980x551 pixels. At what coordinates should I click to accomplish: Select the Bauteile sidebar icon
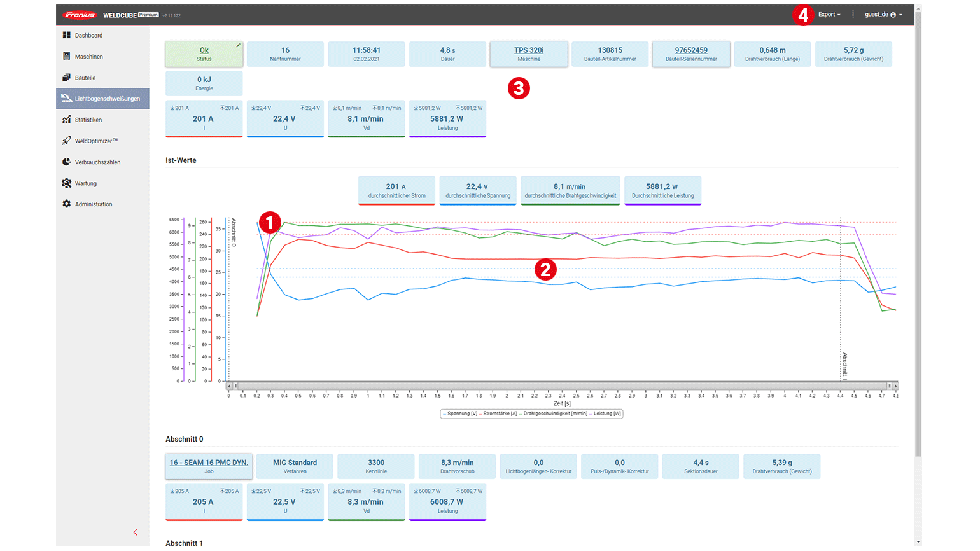67,78
